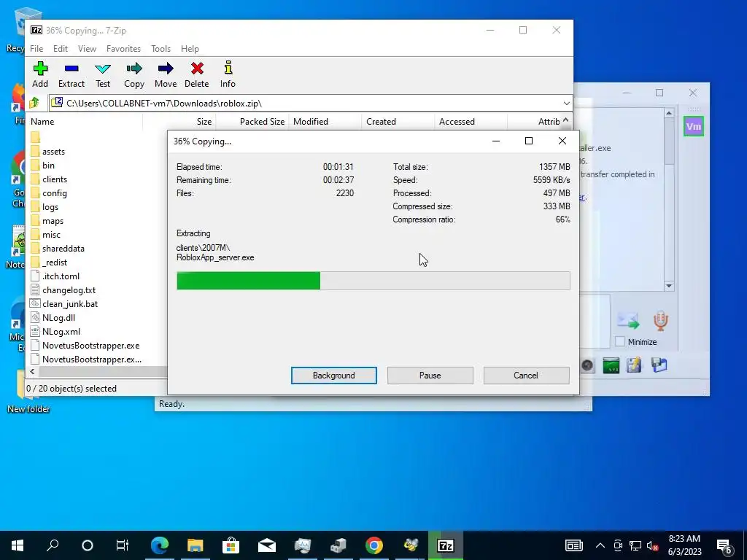Open the View menu

[88, 49]
